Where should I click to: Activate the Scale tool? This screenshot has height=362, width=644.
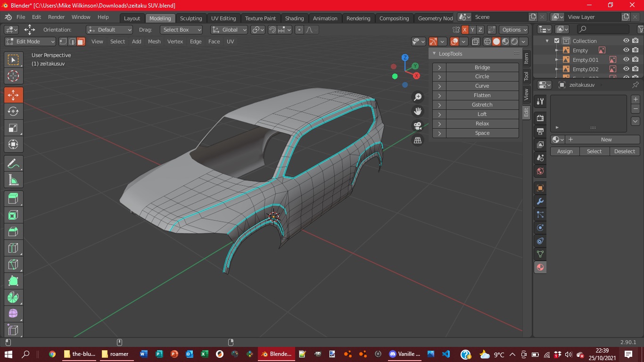(13, 128)
